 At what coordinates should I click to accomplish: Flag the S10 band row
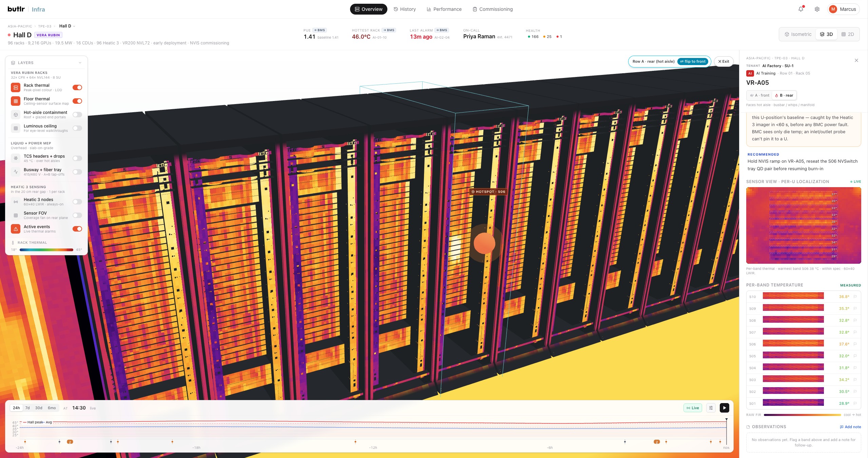855,297
